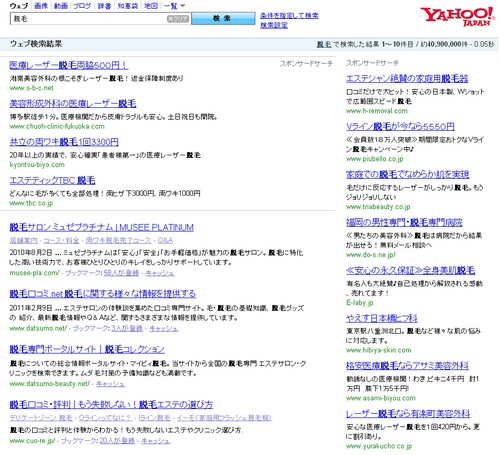Viewport: 500px width, 455px height.
Task: Open ad 共立の両ワキ脱毛1回3300円
Action: click(x=64, y=142)
